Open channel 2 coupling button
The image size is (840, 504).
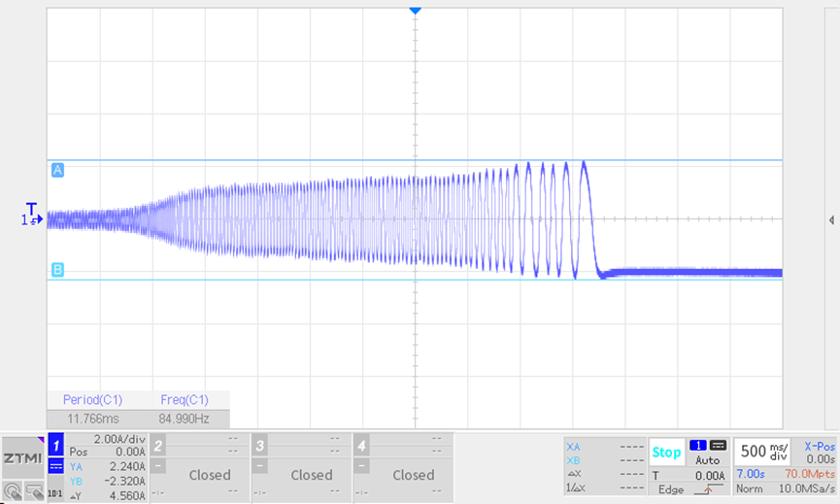[158, 466]
